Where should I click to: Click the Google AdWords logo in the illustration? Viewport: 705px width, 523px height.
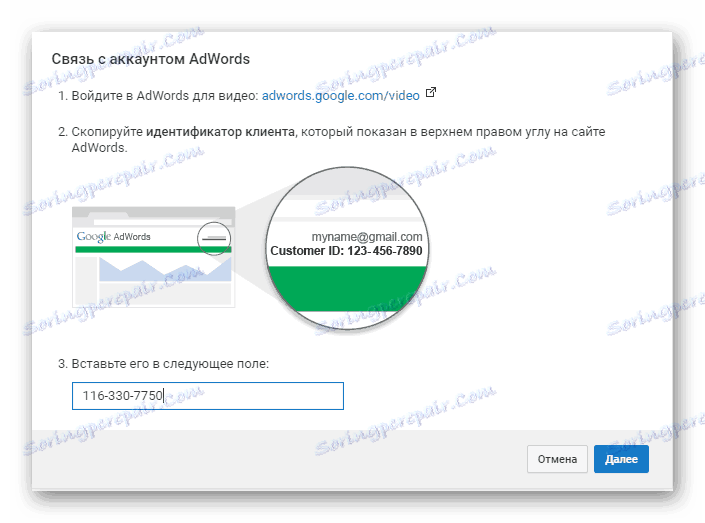pyautogui.click(x=113, y=237)
